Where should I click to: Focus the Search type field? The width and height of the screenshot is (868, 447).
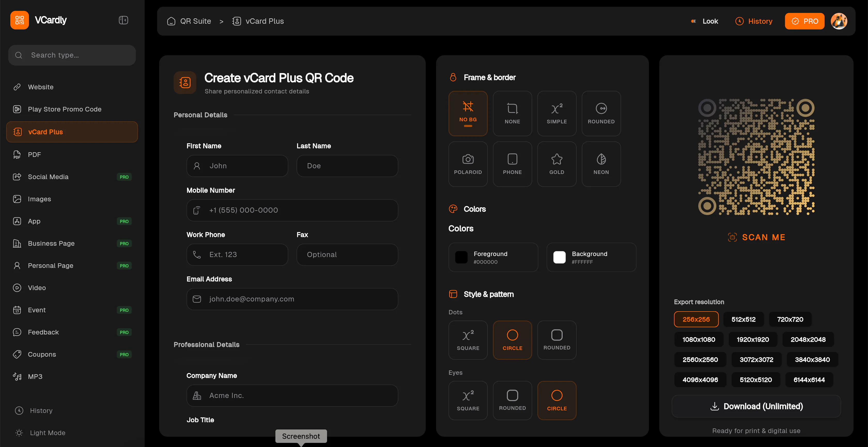(x=72, y=55)
